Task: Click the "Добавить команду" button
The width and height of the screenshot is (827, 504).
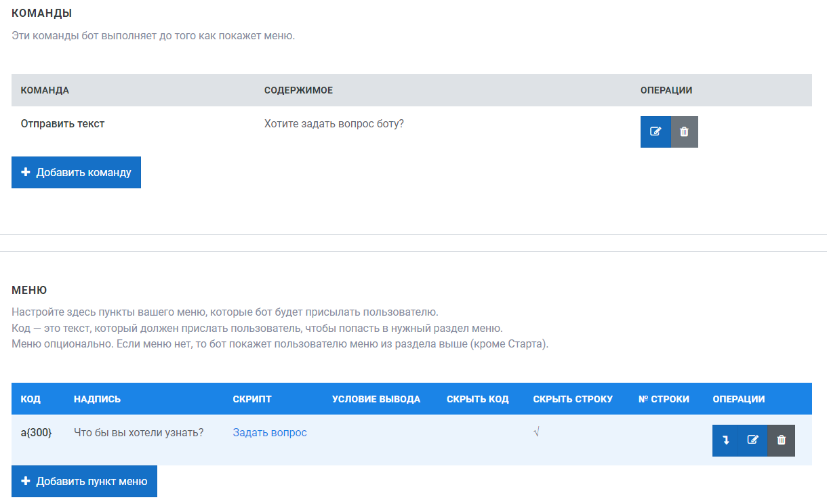Action: [x=76, y=173]
